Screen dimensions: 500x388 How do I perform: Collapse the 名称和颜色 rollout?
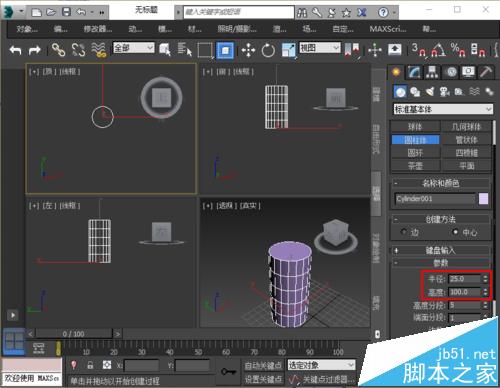[440, 183]
